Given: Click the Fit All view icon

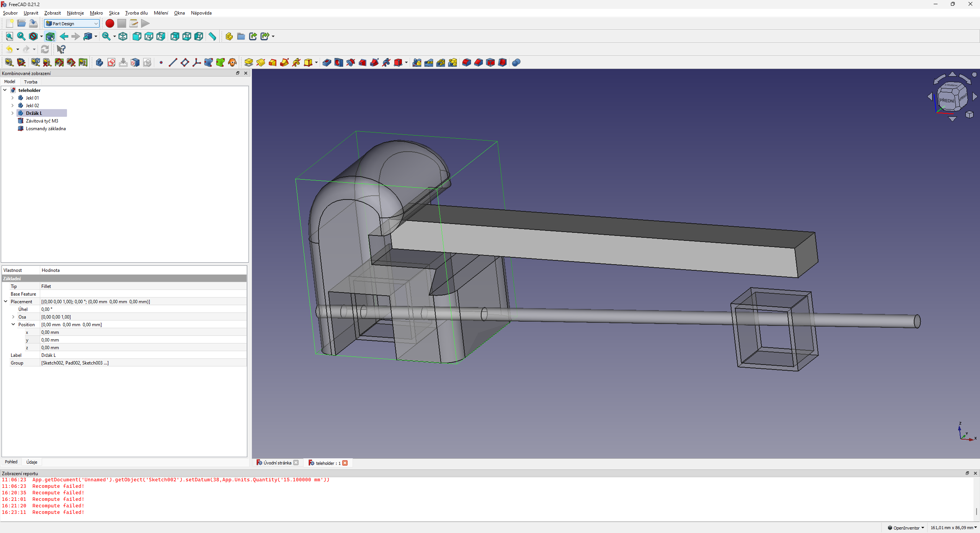Looking at the screenshot, I should click(9, 36).
